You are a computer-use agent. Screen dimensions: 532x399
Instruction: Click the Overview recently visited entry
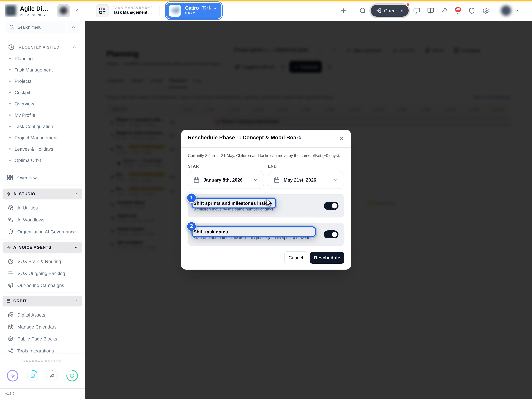(x=24, y=104)
